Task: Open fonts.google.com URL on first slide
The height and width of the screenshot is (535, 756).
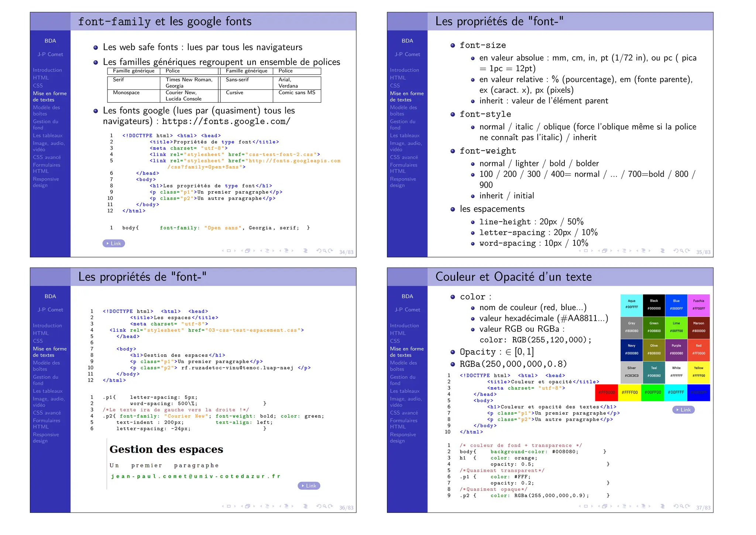Action: (226, 122)
